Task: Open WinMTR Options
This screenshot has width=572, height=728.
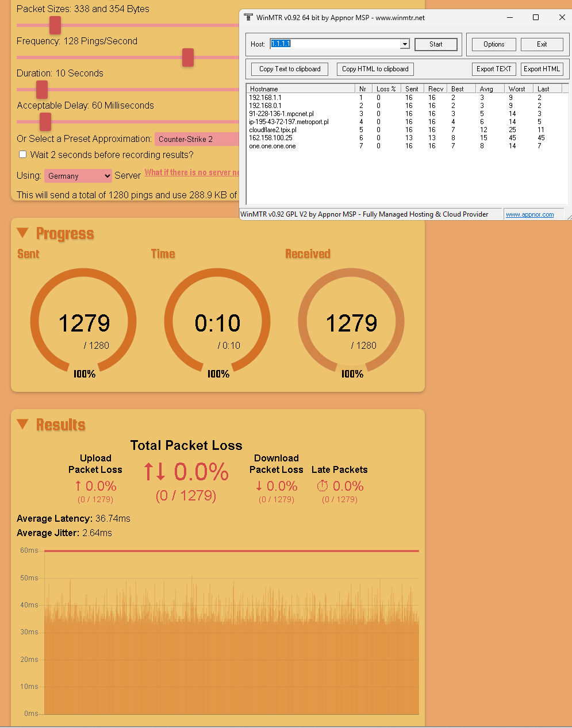Action: coord(493,44)
